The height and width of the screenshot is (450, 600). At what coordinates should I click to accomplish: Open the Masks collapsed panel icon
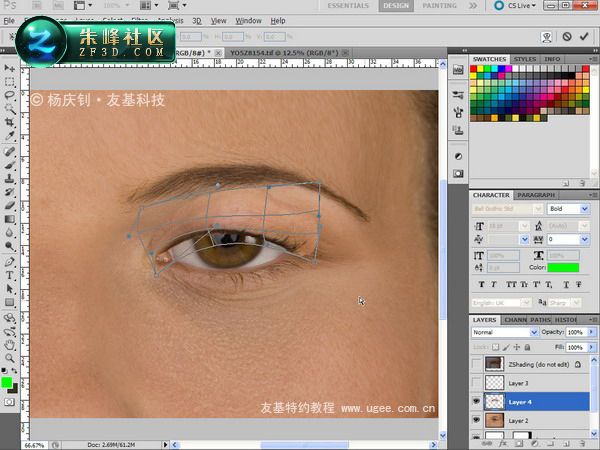[458, 173]
